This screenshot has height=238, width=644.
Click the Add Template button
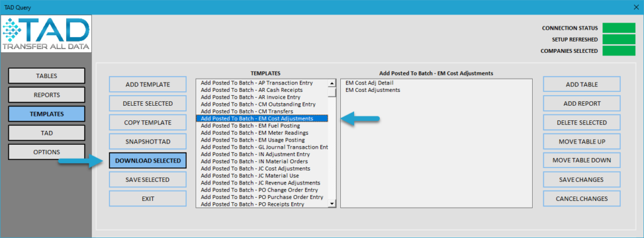click(147, 84)
